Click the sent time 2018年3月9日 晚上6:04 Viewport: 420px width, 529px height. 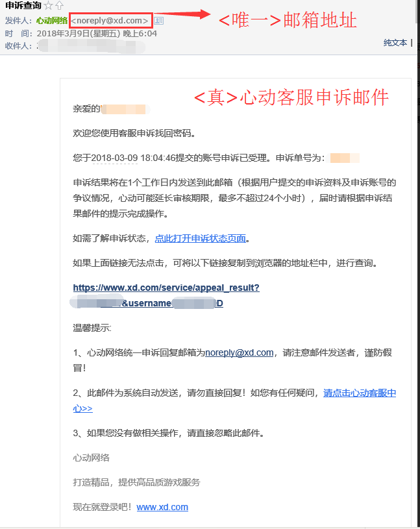tap(97, 33)
